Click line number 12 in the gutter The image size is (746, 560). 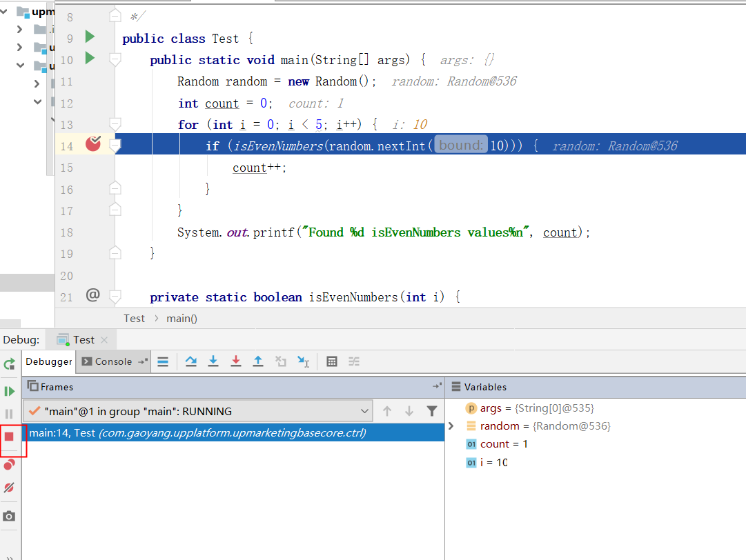click(x=67, y=103)
